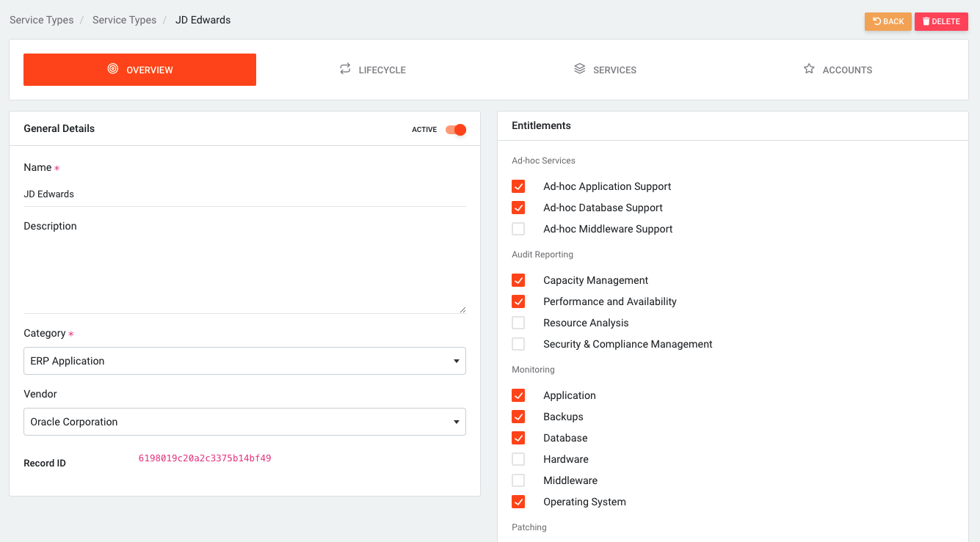Switch to the Lifecycle tab

pos(372,70)
